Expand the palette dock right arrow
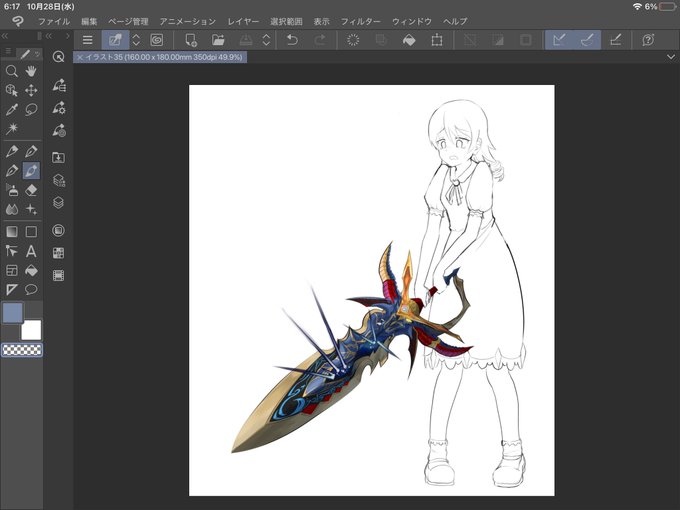 (68, 36)
